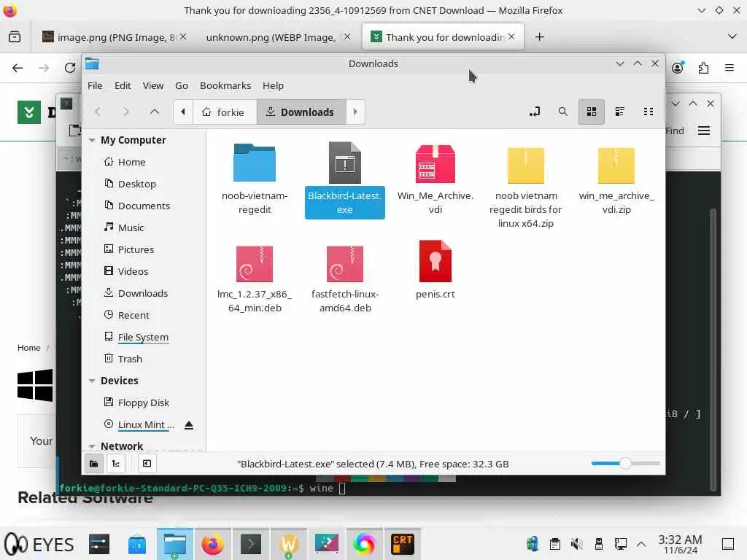Adjust the icon zoom slider
Image resolution: width=747 pixels, height=560 pixels.
tap(625, 463)
